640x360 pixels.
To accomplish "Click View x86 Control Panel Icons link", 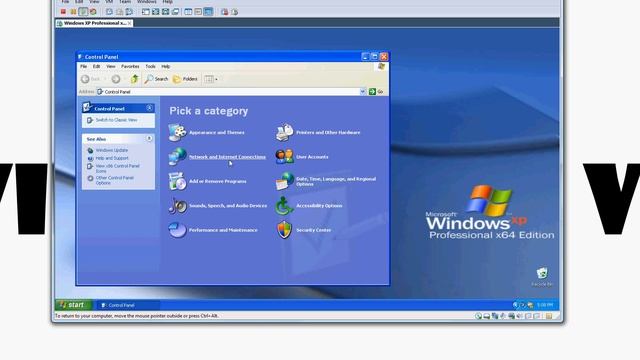I will [118, 169].
